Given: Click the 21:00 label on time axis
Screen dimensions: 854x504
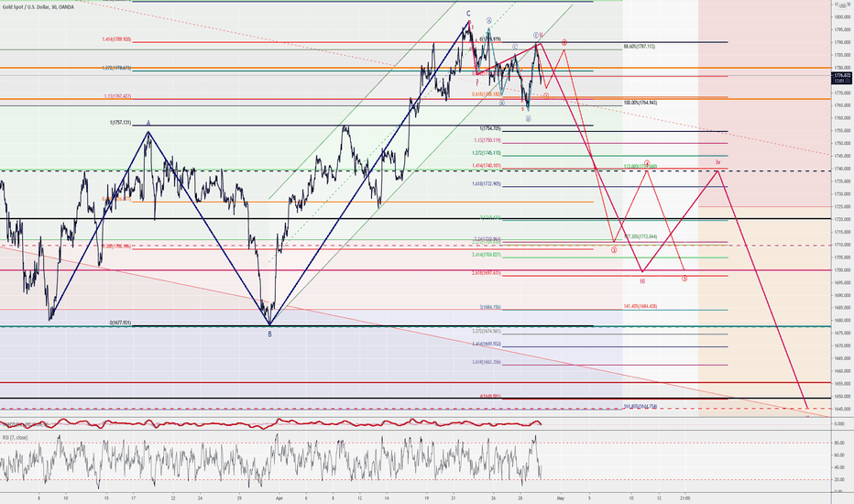Looking at the screenshot, I should click(685, 498).
